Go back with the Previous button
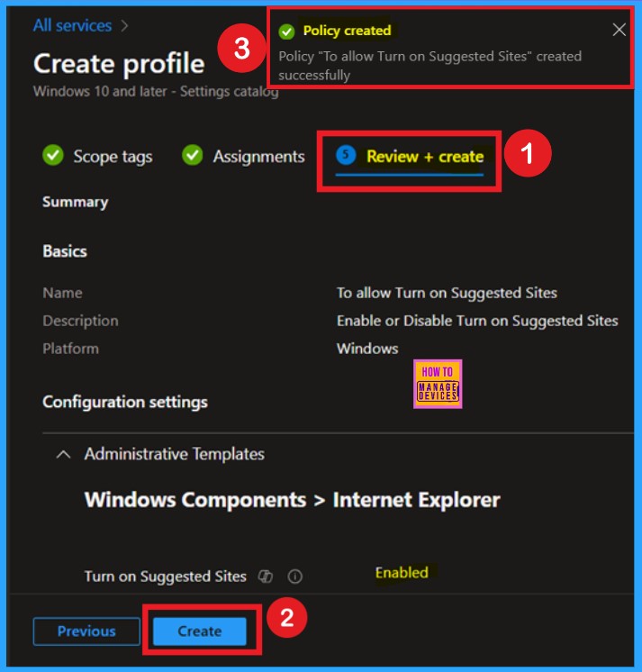The image size is (642, 672). [x=86, y=631]
